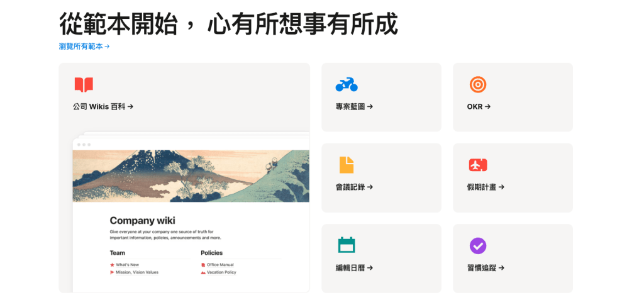The image size is (644, 307).
Task: Click the Policies heading in preview
Action: (211, 253)
